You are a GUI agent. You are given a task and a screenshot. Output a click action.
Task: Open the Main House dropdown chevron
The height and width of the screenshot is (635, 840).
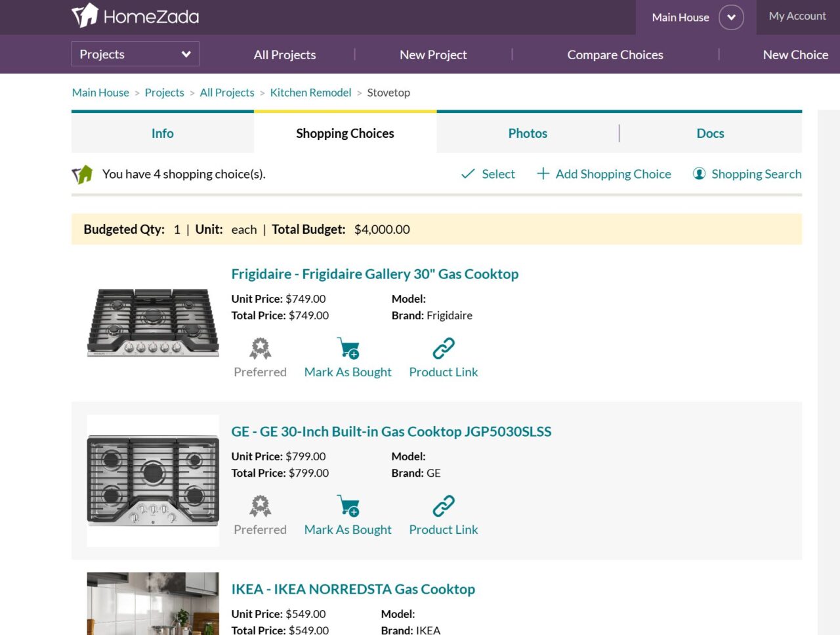(731, 17)
